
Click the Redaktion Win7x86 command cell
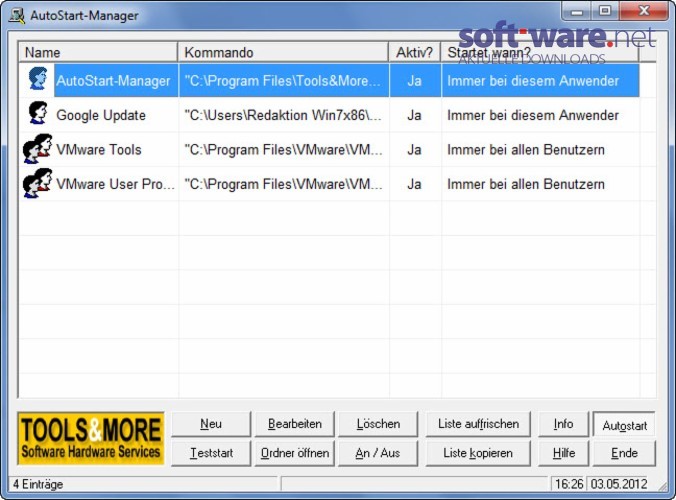pos(283,115)
